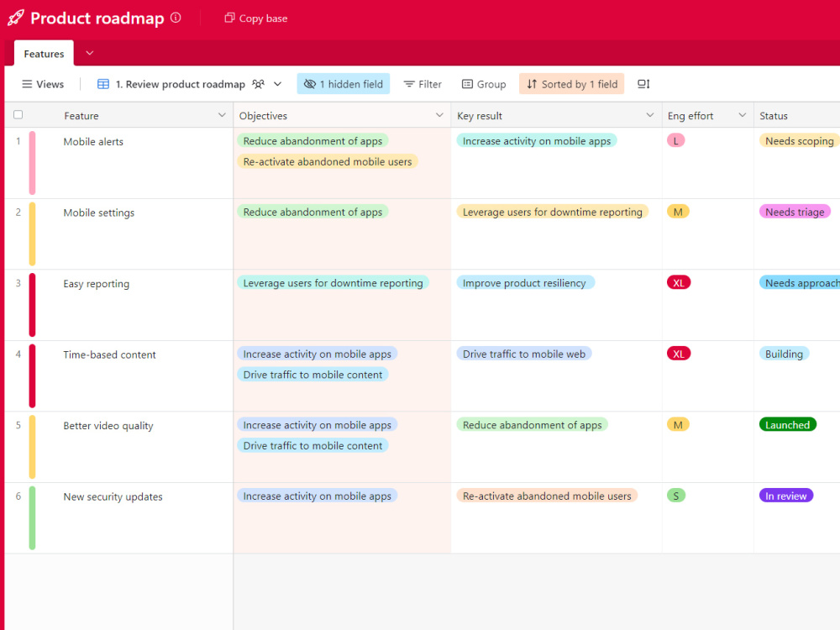Image resolution: width=840 pixels, height=630 pixels.
Task: Click Re-activate abandoned mobile users tag in row 1
Action: coord(328,161)
